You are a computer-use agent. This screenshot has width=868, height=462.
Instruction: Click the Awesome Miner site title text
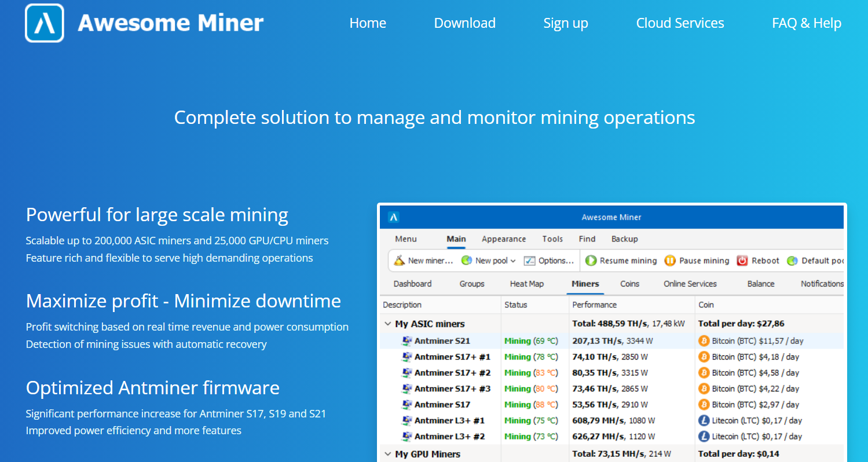(x=171, y=23)
